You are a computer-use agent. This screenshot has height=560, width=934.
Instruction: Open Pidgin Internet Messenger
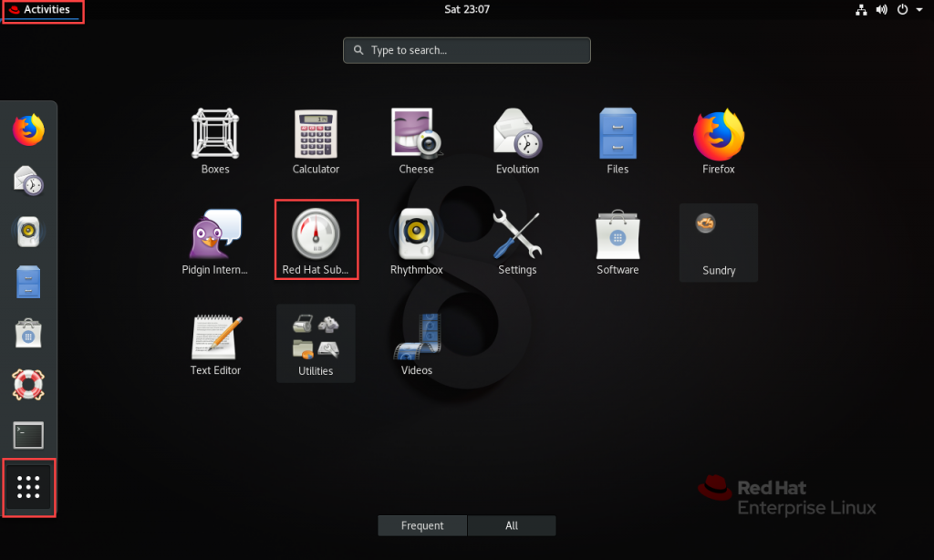click(215, 243)
